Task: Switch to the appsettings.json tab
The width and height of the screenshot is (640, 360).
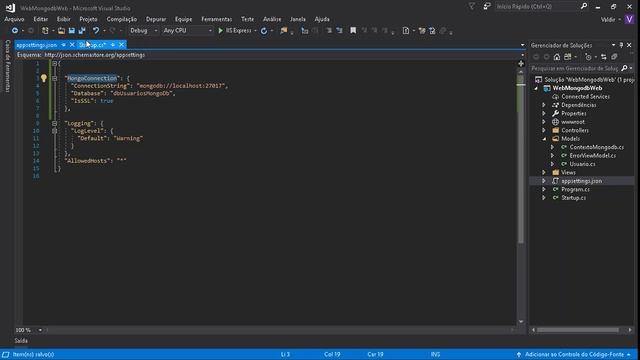Action: pos(37,45)
